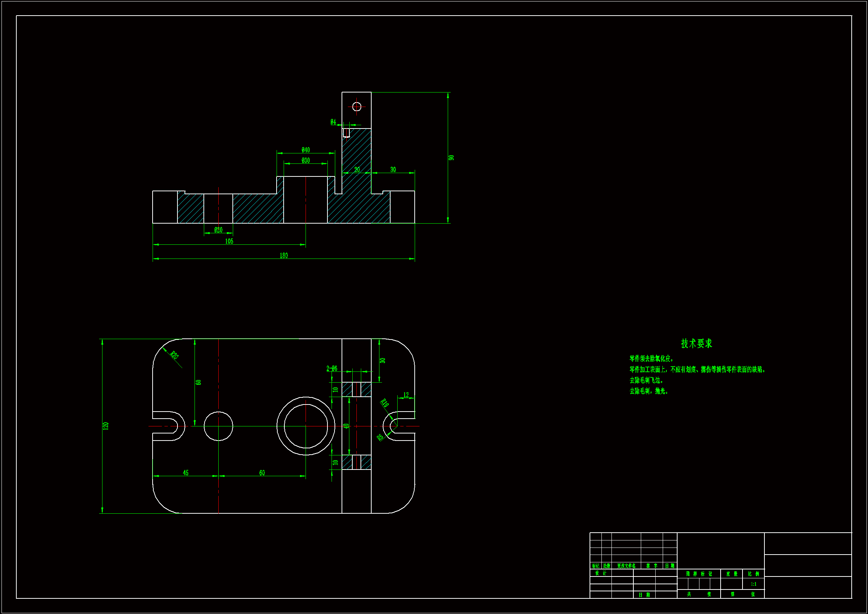This screenshot has height=614, width=868.
Task: Select the 重量 title block cell
Action: 731,574
